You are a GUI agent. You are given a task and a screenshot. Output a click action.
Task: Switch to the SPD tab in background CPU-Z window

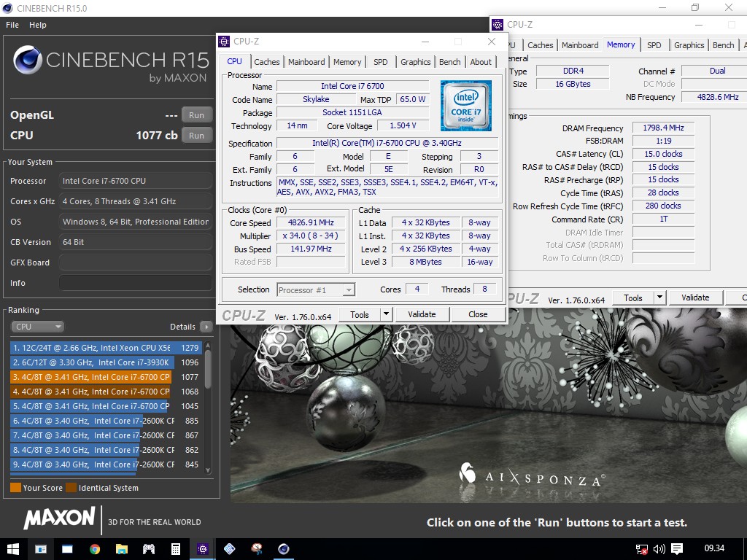(654, 45)
